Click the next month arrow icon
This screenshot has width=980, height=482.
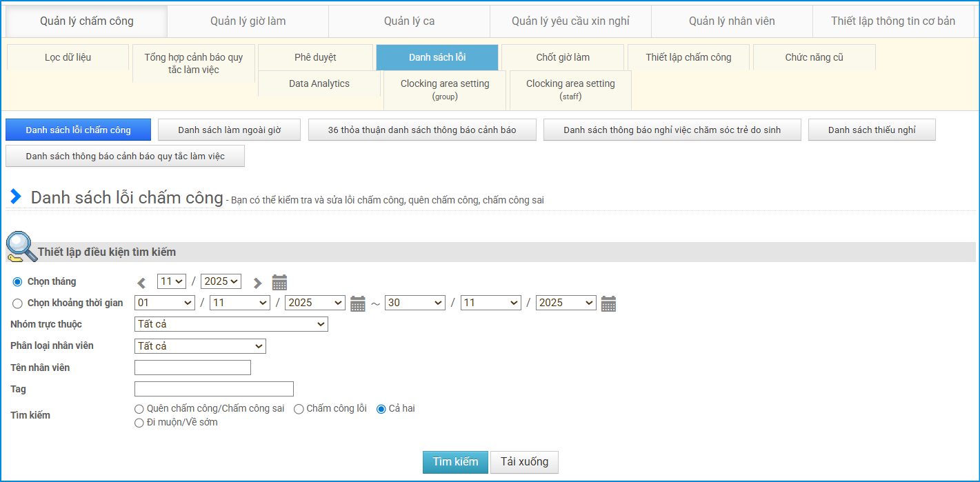257,283
